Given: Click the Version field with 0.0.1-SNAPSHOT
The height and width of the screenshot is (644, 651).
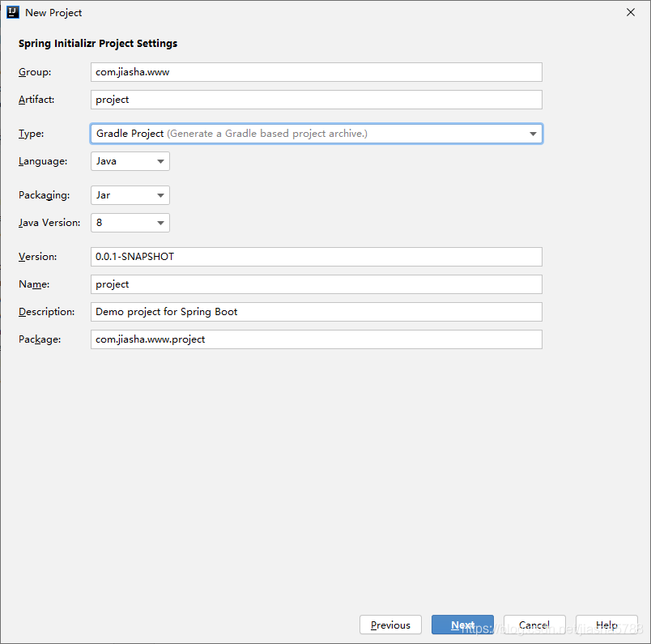Looking at the screenshot, I should tap(316, 257).
